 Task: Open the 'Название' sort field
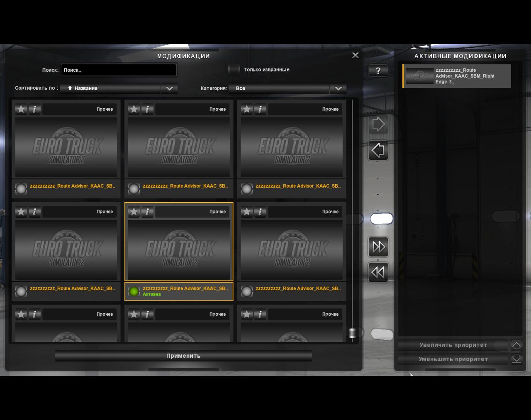tap(110, 88)
